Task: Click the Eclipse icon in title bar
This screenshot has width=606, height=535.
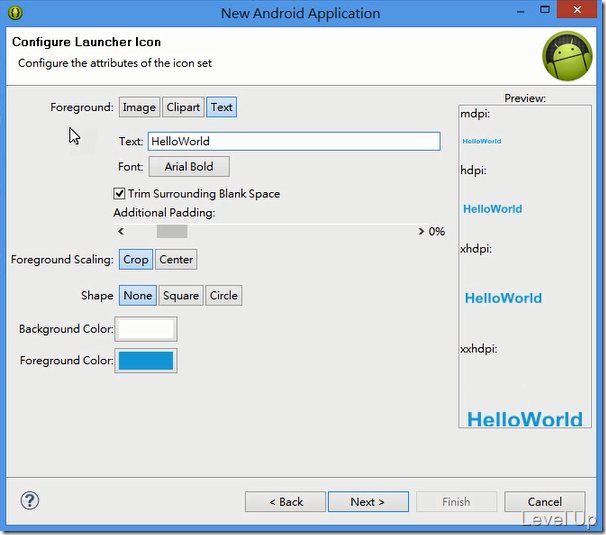Action: 15,13
